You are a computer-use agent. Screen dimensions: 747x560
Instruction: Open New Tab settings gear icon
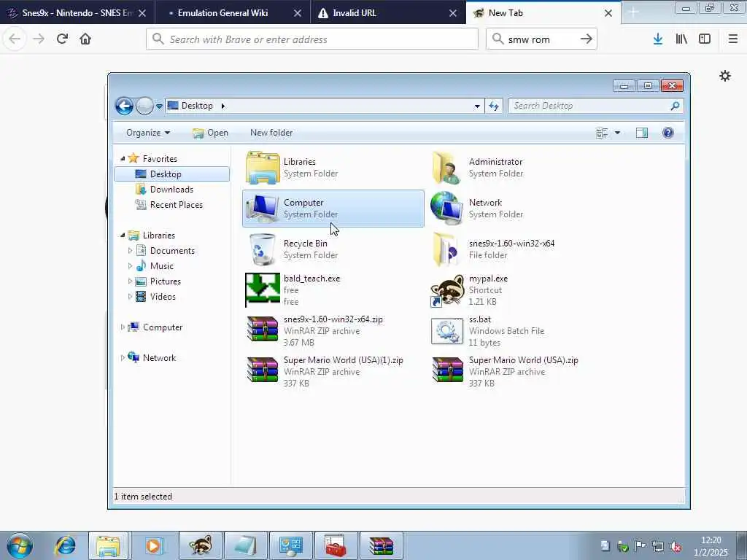[725, 76]
